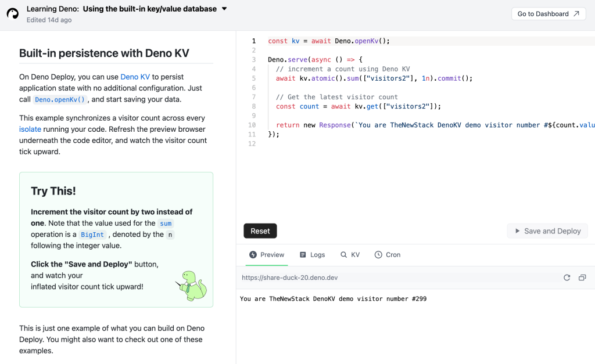Switch to the KV tab
This screenshot has height=364, width=595.
coord(350,255)
